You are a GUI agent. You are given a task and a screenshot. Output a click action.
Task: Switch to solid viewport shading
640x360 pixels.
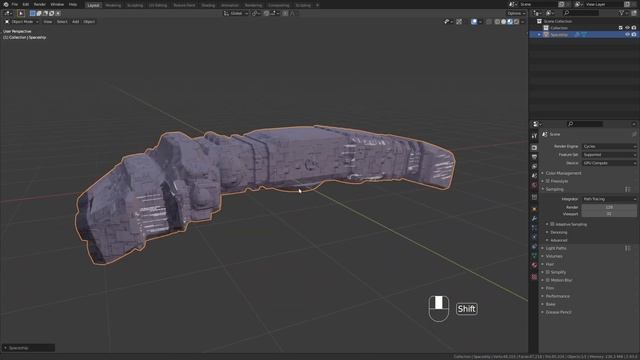point(504,22)
